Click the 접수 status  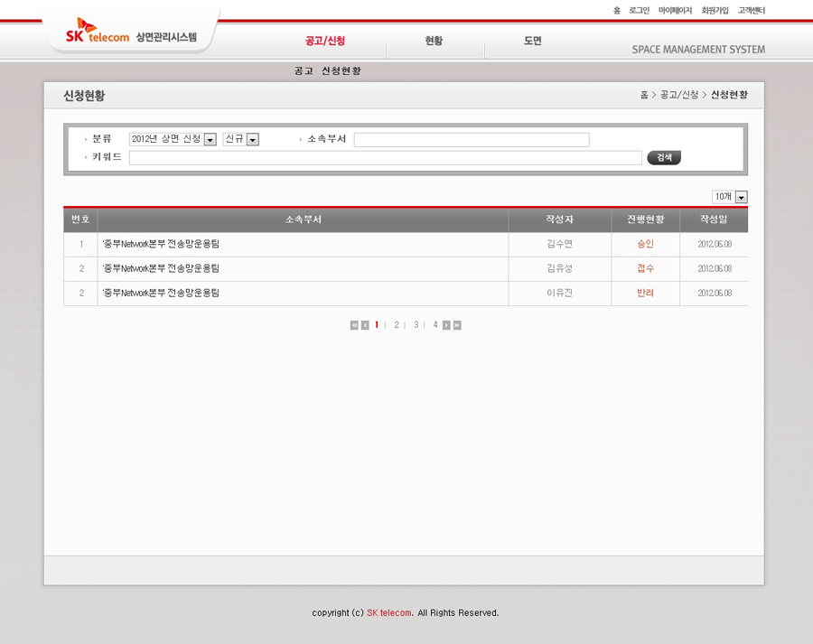click(x=646, y=268)
